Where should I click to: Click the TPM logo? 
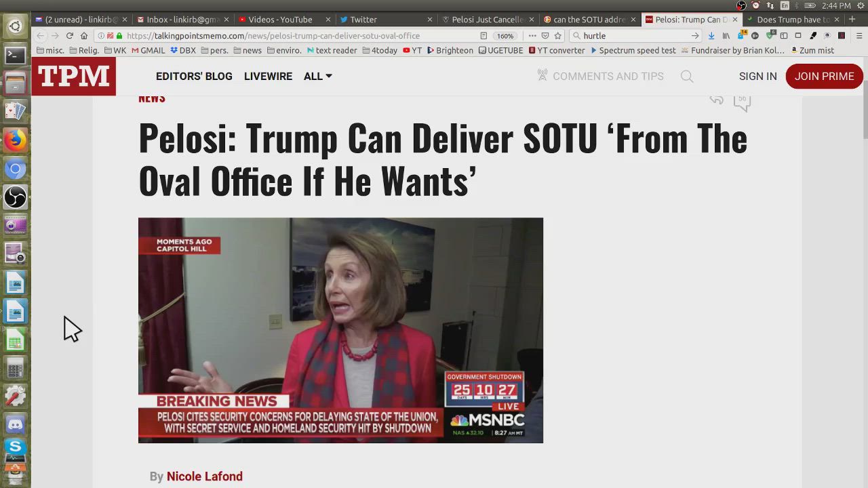(73, 76)
